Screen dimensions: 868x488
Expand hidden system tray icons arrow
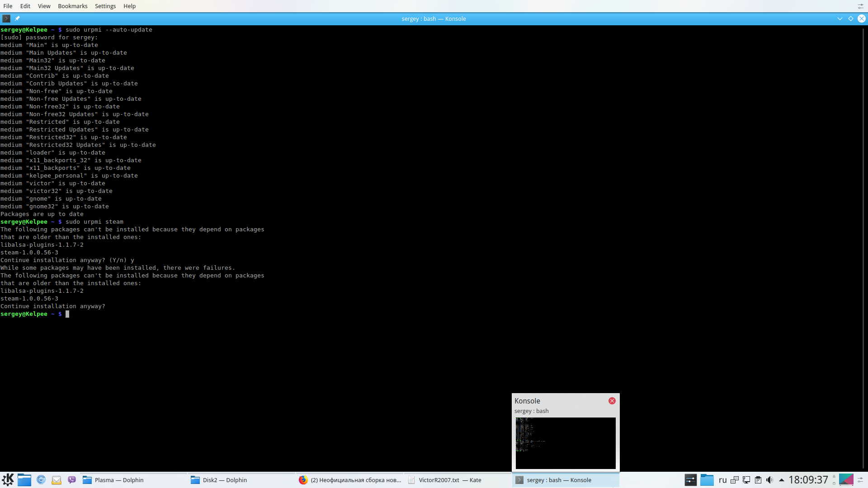(781, 480)
